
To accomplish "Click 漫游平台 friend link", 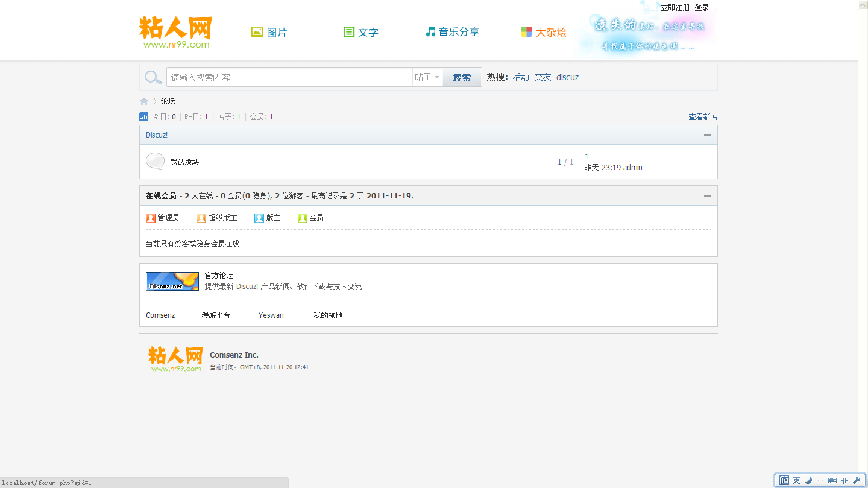I will click(216, 315).
